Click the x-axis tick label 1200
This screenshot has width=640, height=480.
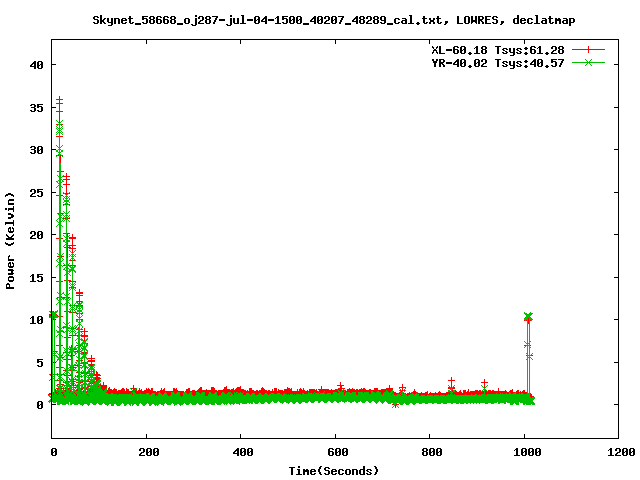click(621, 452)
